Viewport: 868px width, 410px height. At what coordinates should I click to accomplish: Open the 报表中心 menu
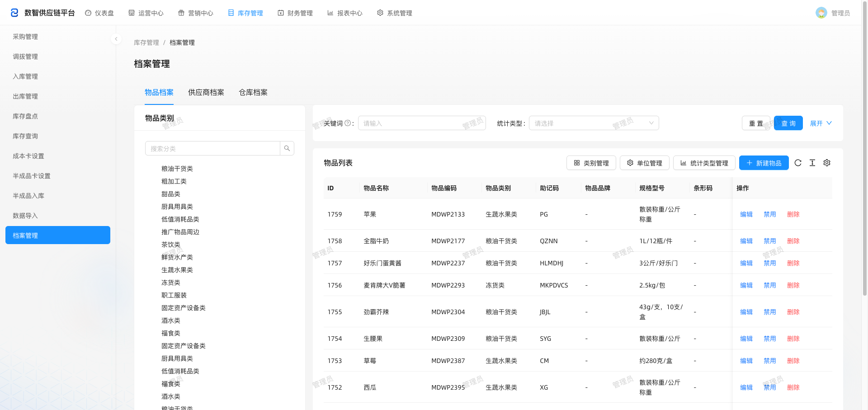pyautogui.click(x=345, y=13)
